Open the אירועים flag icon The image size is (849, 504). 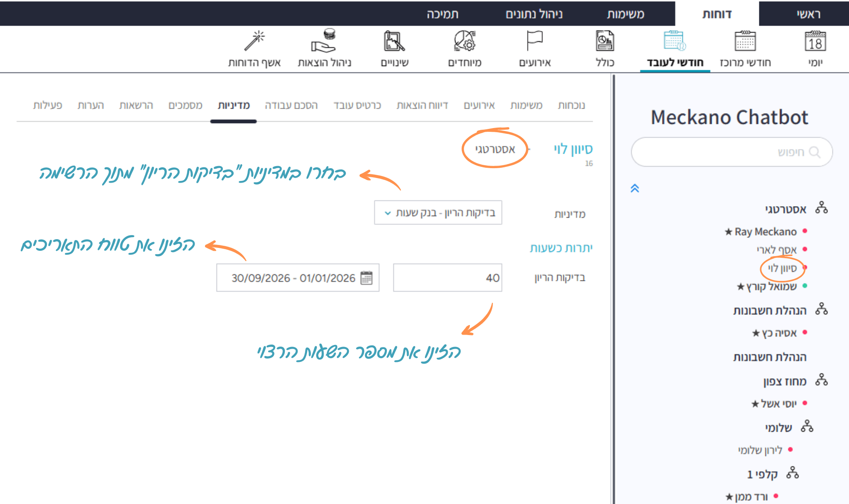534,42
